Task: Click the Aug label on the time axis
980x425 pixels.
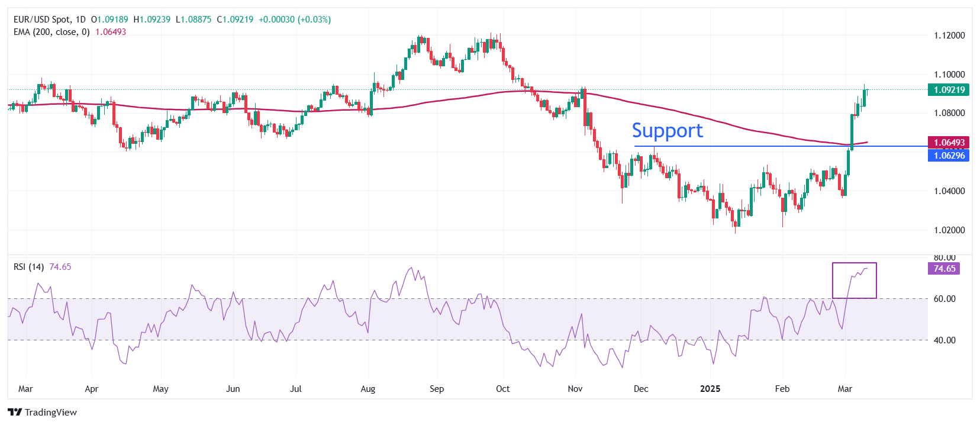Action: point(368,389)
